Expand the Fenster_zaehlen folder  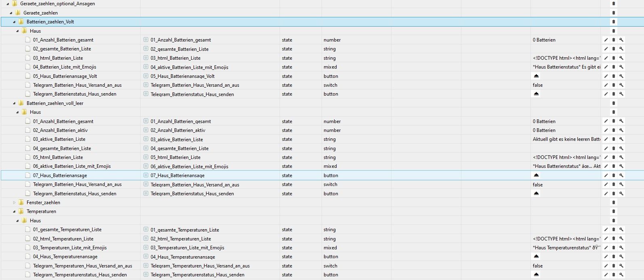tap(14, 203)
